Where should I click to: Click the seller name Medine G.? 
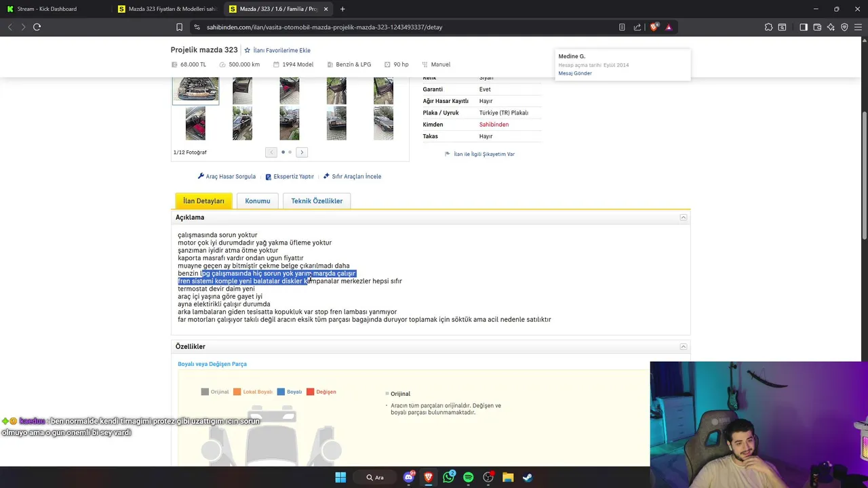[x=572, y=56]
